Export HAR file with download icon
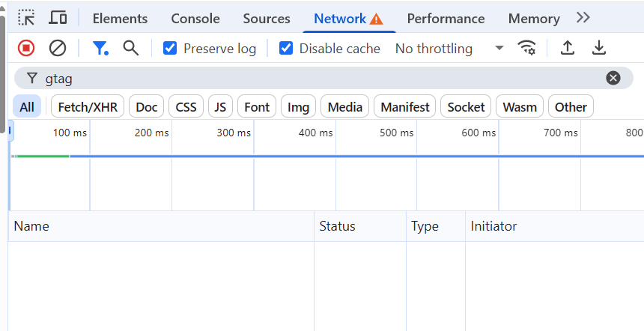Viewport: 644px width, 331px height. pos(598,49)
